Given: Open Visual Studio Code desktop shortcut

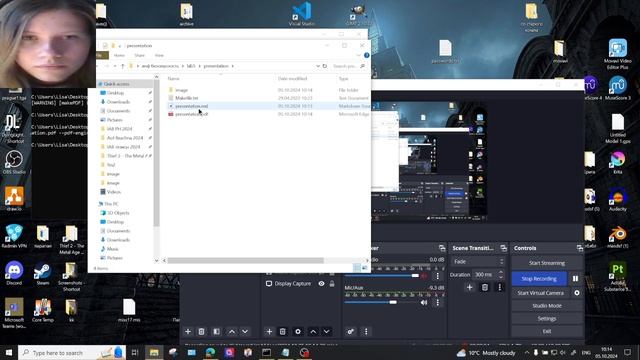Looking at the screenshot, I should tap(302, 14).
